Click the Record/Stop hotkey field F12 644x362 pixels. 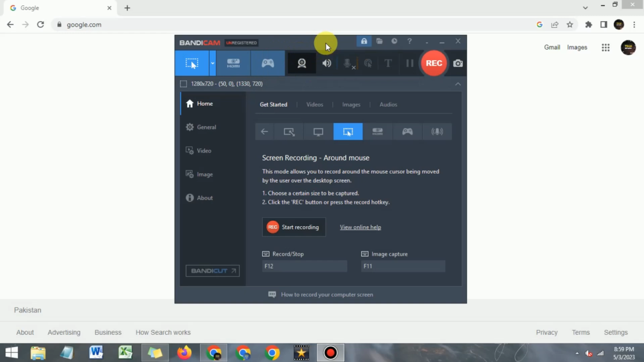[x=304, y=266]
